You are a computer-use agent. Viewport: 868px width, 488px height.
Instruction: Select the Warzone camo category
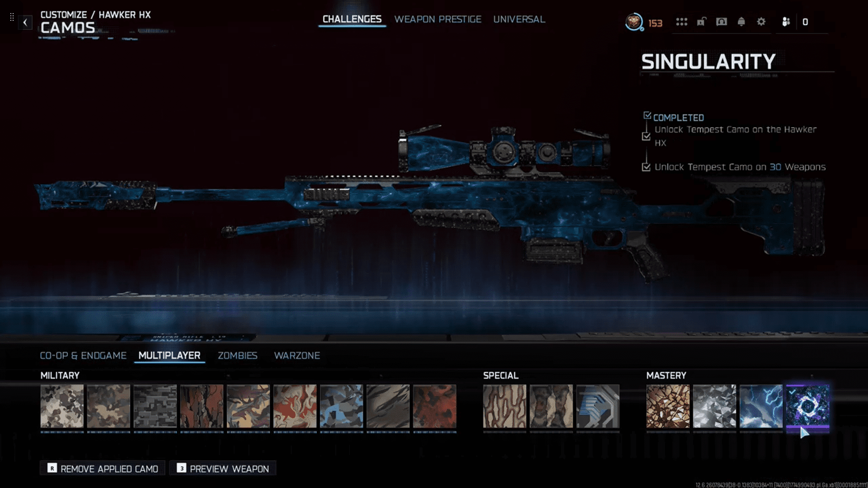[x=297, y=356]
